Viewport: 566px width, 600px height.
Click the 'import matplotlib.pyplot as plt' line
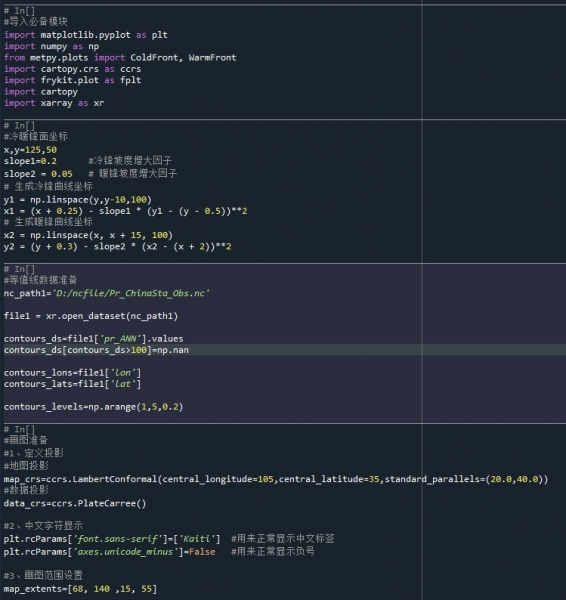tap(86, 35)
